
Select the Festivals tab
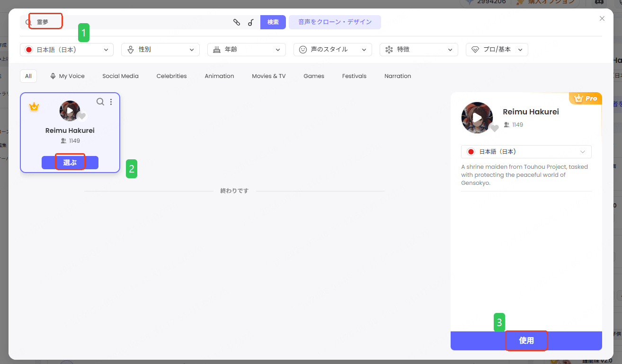coord(355,76)
